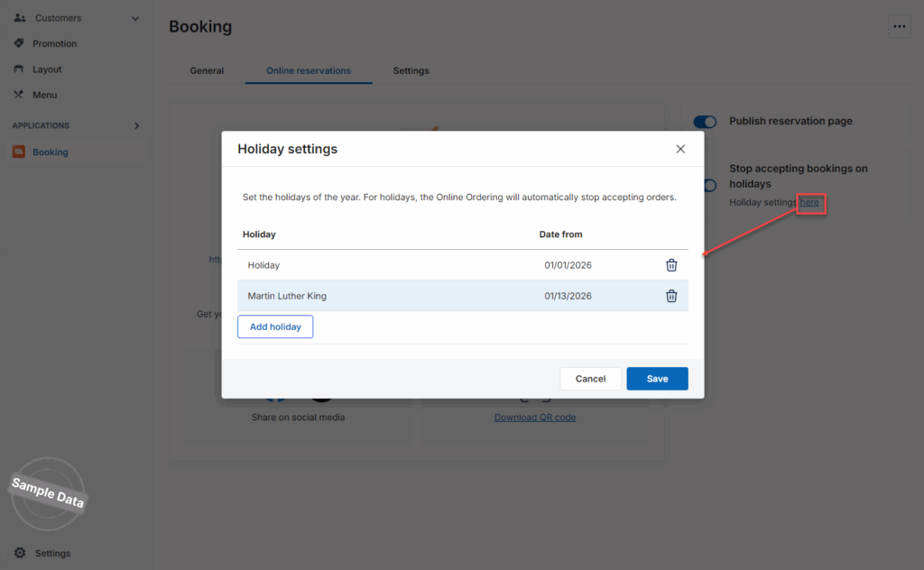Click the Add holiday button
924x570 pixels.
point(275,326)
